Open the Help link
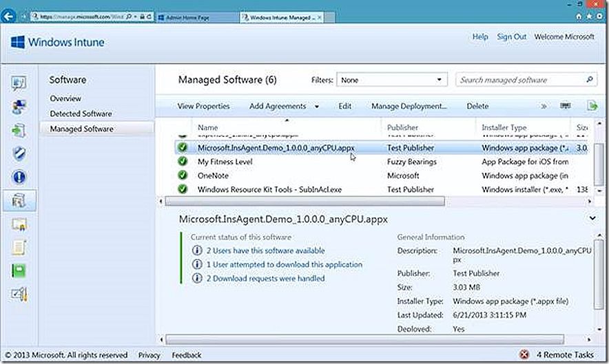This screenshot has width=609, height=364. (480, 36)
